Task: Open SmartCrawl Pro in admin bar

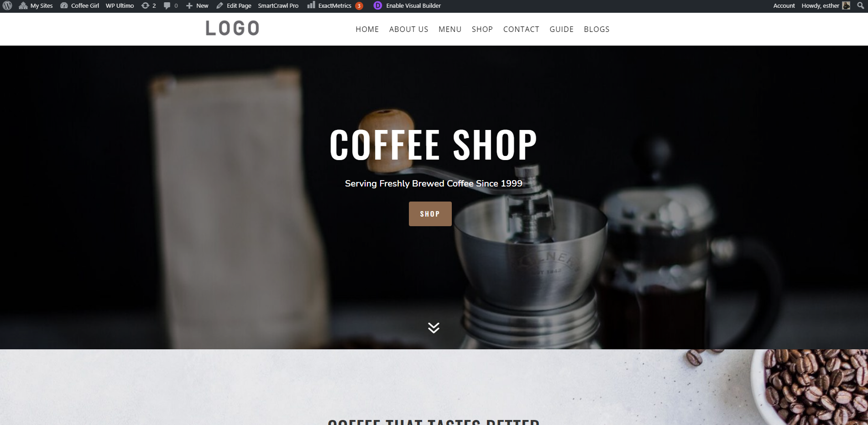Action: click(x=278, y=6)
